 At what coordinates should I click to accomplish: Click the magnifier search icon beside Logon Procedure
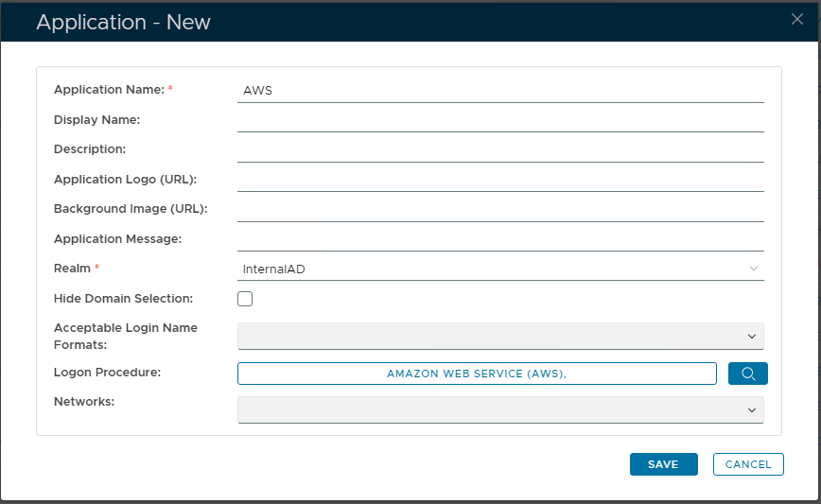coord(747,374)
